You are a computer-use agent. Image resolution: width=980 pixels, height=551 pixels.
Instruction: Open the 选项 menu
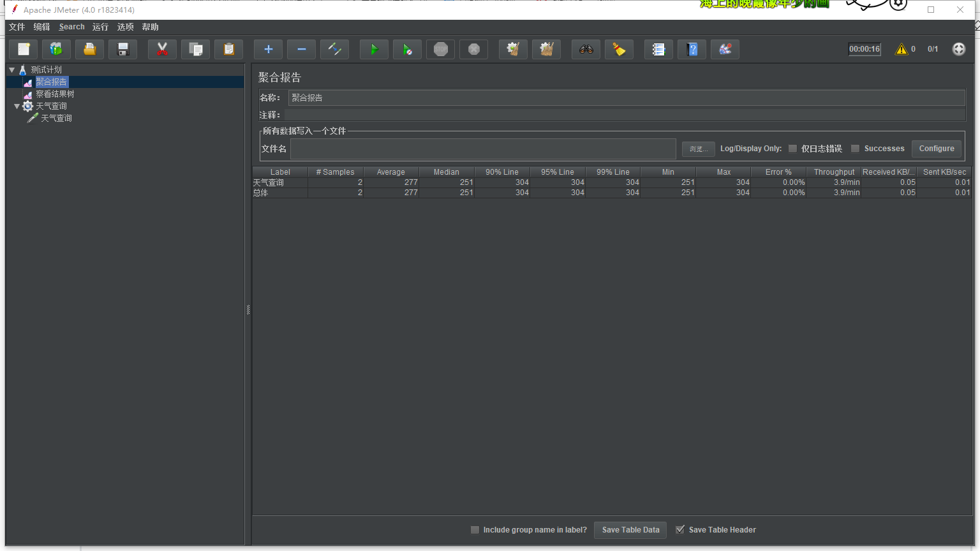(125, 27)
